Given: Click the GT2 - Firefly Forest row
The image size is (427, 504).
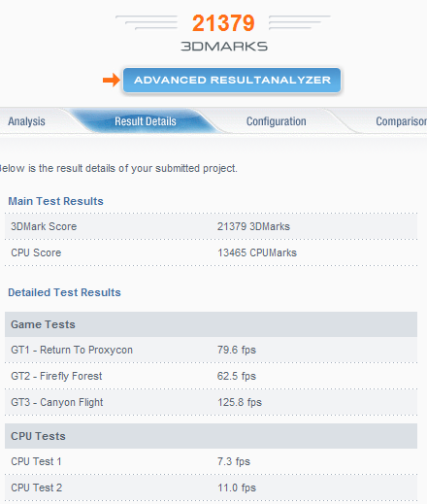Looking at the screenshot, I should pyautogui.click(x=211, y=376).
